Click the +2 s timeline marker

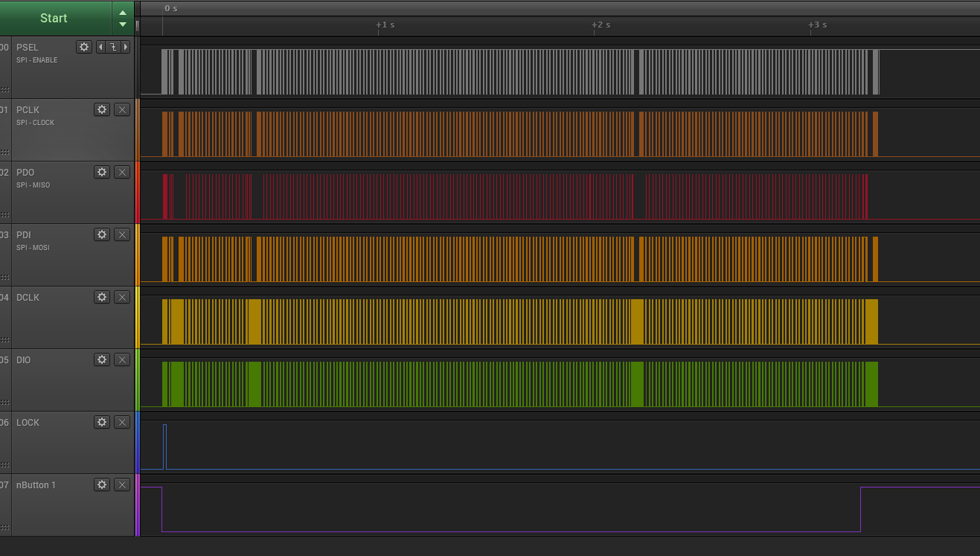point(601,25)
